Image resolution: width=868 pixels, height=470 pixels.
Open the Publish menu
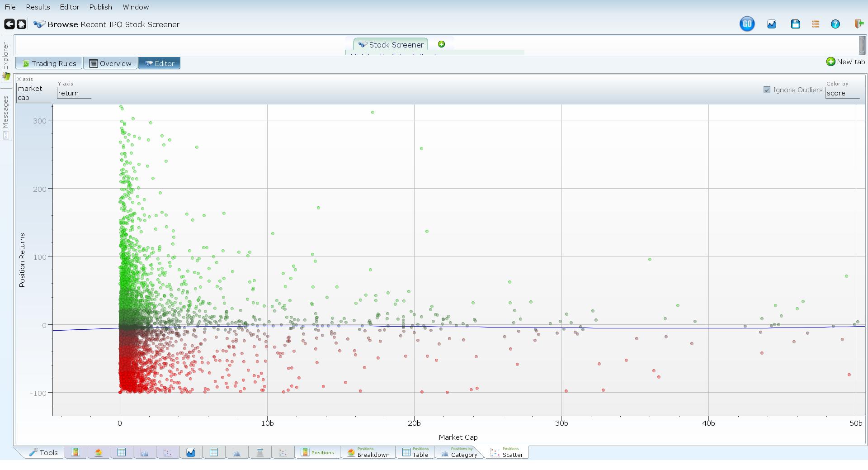click(100, 7)
